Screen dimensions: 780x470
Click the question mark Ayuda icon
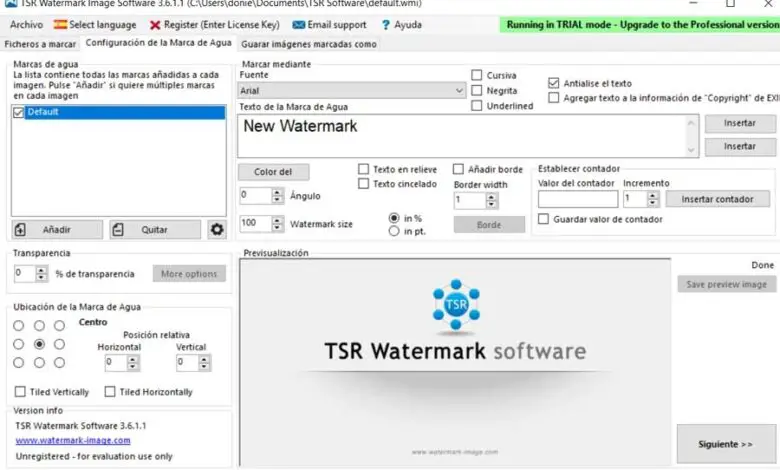coord(386,25)
